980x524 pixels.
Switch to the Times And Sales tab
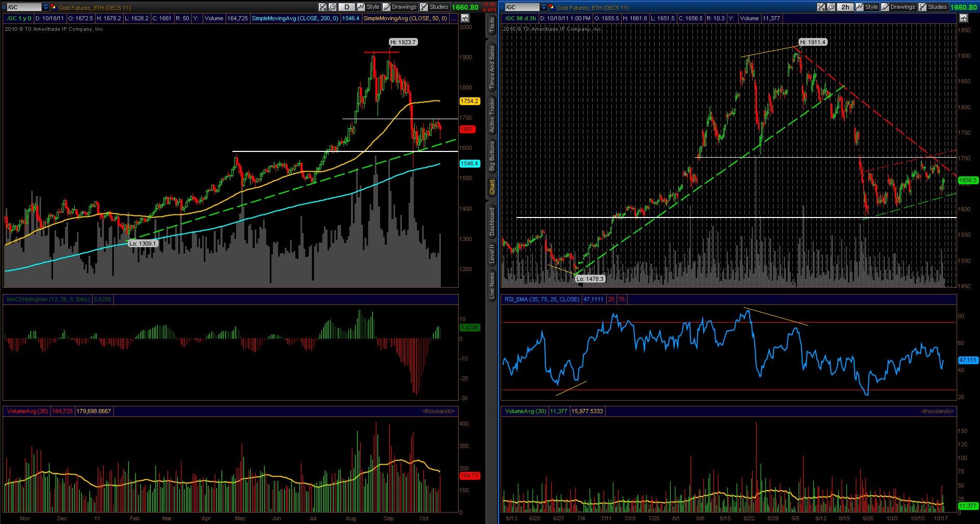point(491,68)
